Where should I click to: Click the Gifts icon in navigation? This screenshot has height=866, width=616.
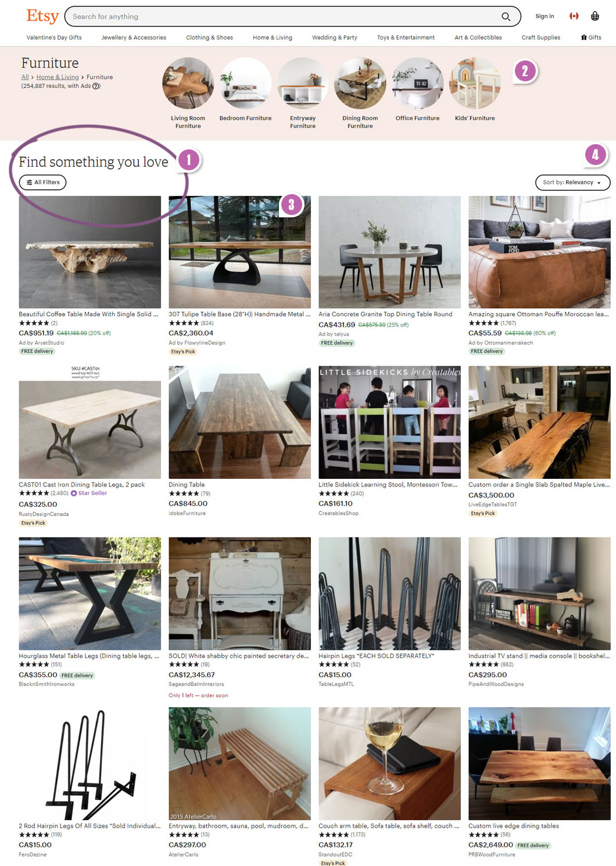pyautogui.click(x=583, y=37)
